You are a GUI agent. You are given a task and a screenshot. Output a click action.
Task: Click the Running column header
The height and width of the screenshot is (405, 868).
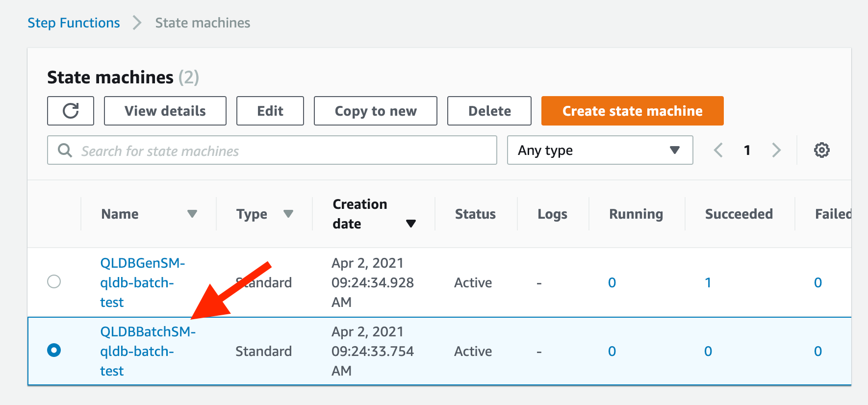[636, 214]
